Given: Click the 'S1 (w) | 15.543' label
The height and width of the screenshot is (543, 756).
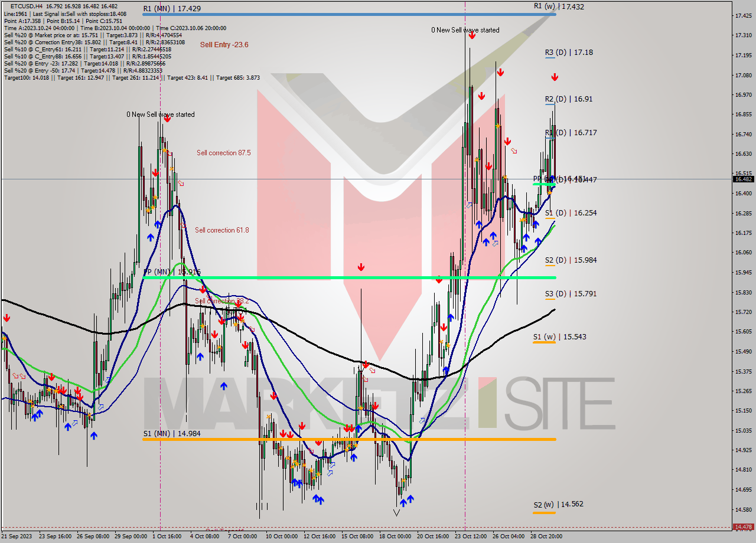Looking at the screenshot, I should tap(559, 337).
